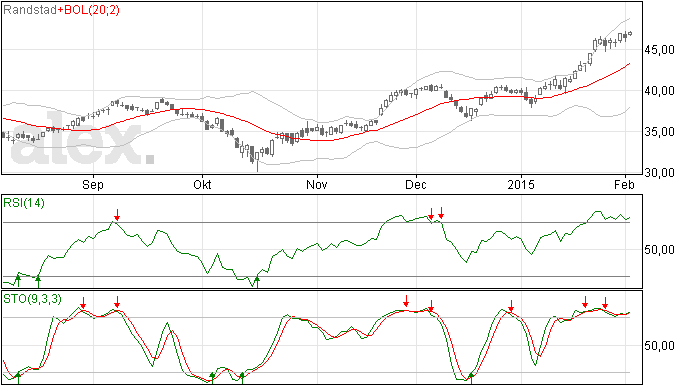Click the Okt month label
Image resolution: width=690 pixels, height=387 pixels.
tap(202, 184)
